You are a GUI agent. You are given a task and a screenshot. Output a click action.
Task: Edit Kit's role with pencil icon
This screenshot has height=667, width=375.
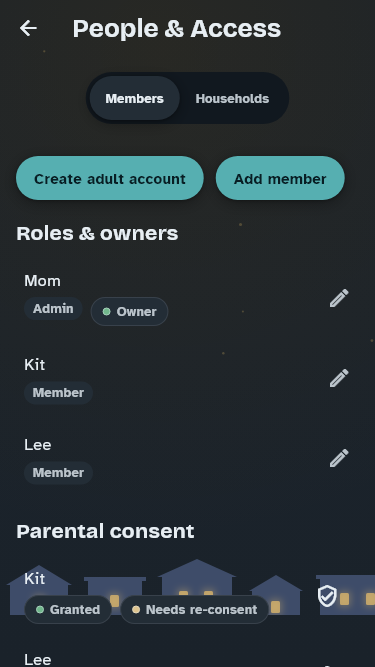(339, 378)
